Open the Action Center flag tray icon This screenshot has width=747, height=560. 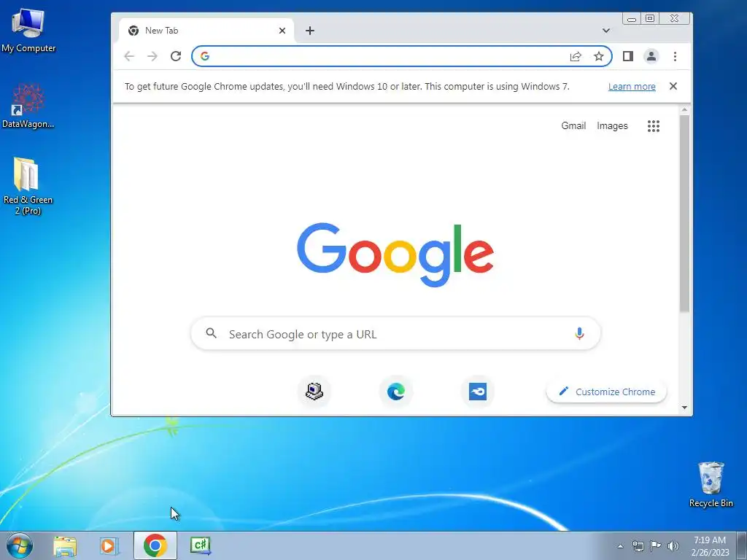(x=656, y=545)
